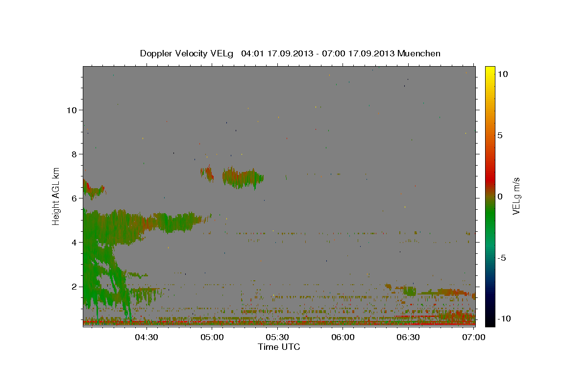
Task: Select the 04:30 time tick label
Action: point(147,337)
